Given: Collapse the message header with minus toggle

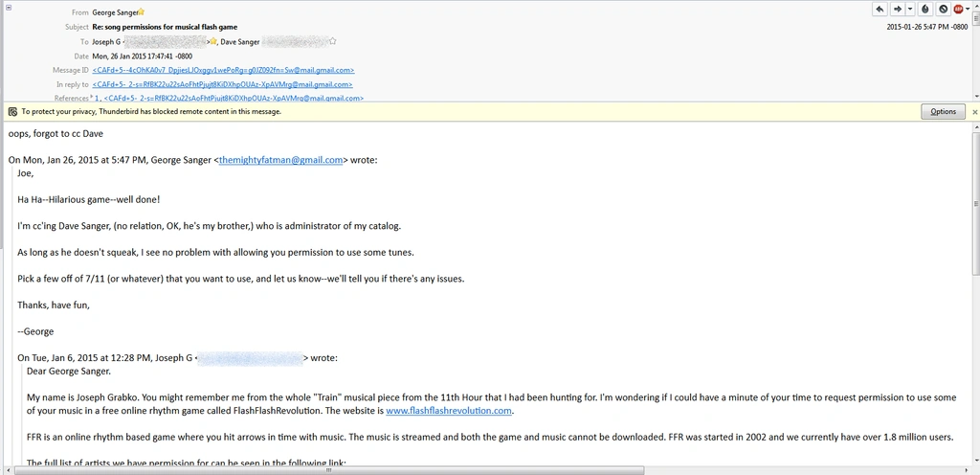Looking at the screenshot, I should pyautogui.click(x=9, y=8).
